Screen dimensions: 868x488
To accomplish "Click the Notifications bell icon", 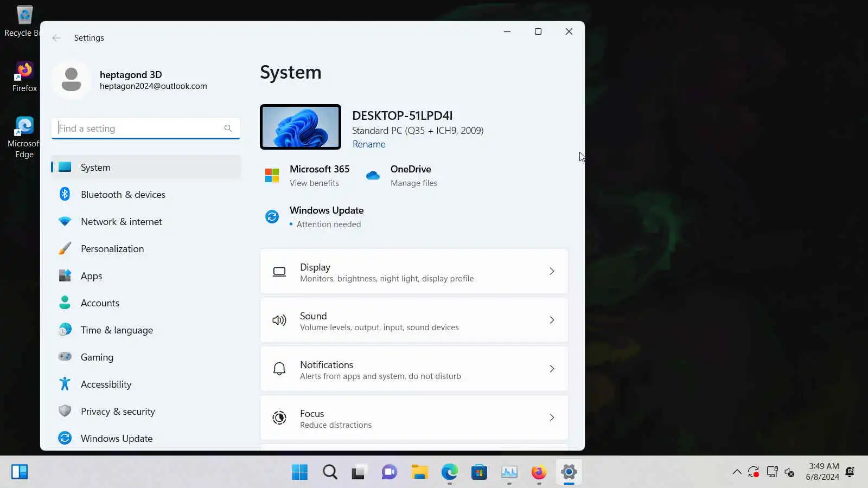I will (279, 369).
